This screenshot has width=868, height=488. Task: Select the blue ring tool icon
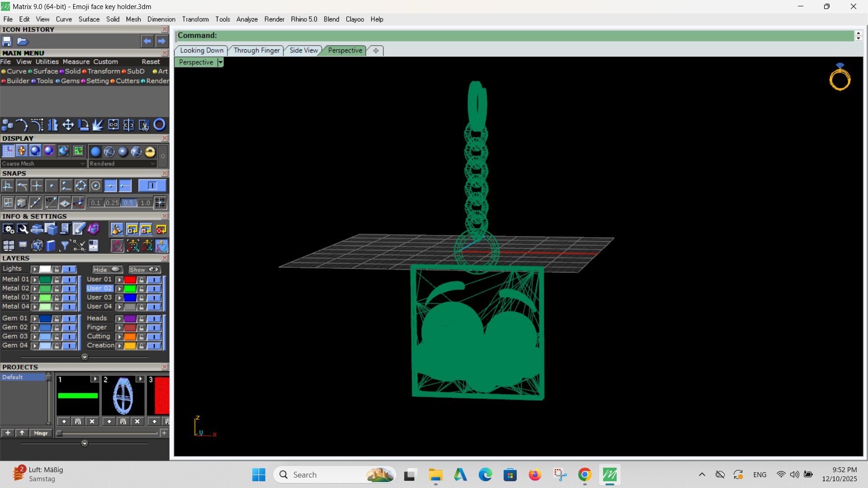pyautogui.click(x=159, y=125)
